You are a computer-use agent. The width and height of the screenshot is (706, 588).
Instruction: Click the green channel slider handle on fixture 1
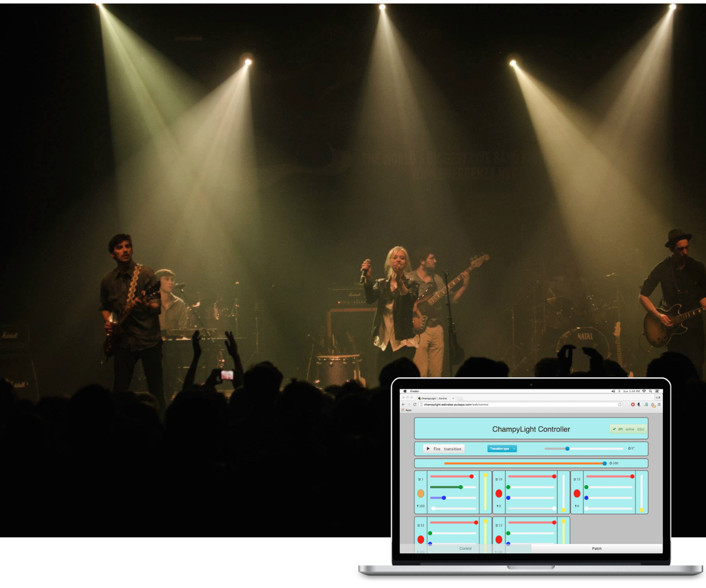coord(461,487)
